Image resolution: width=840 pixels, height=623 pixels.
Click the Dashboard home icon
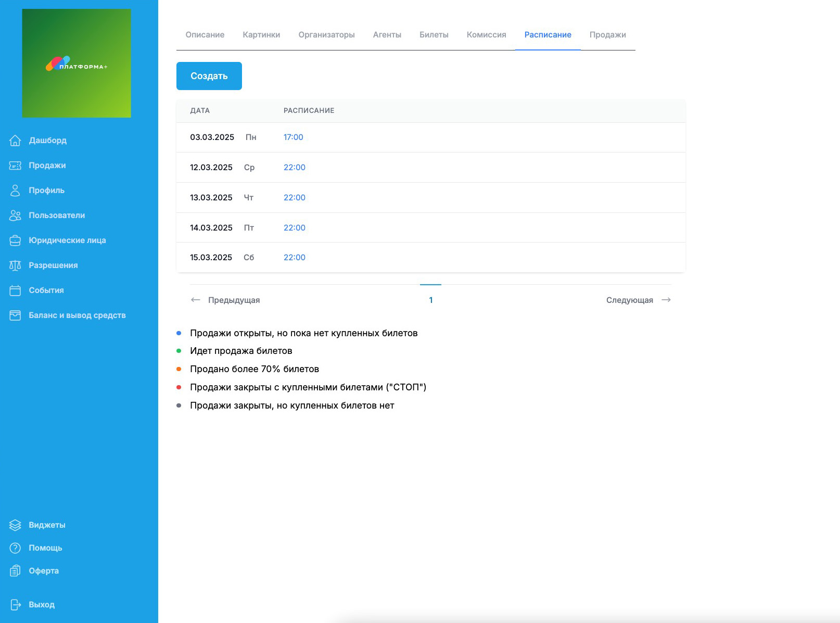(15, 141)
